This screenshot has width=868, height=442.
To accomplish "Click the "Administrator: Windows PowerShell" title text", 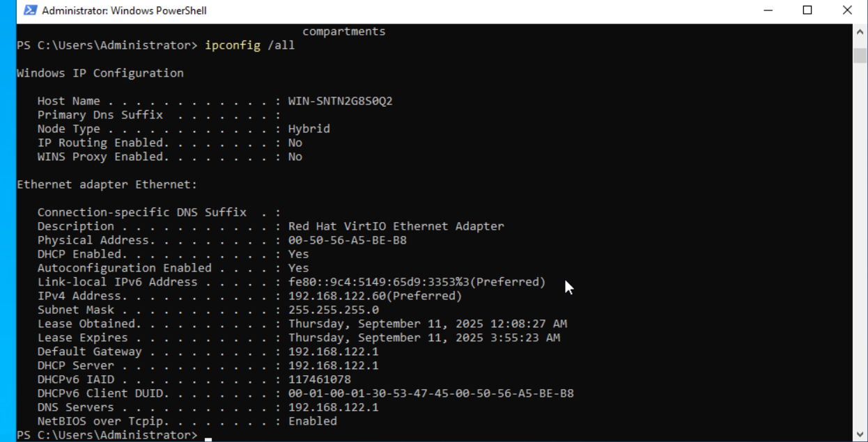I will tap(124, 10).
